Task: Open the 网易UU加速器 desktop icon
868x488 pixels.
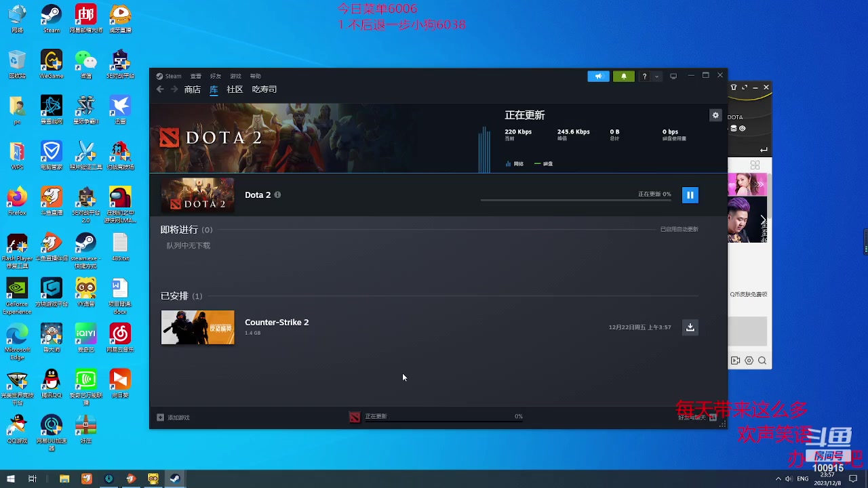Action: [x=52, y=433]
